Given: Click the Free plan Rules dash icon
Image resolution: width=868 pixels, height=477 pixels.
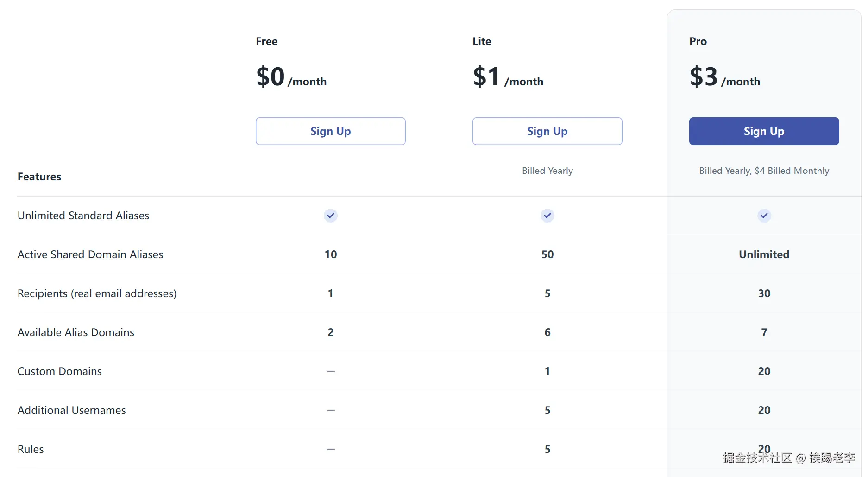Looking at the screenshot, I should point(330,449).
